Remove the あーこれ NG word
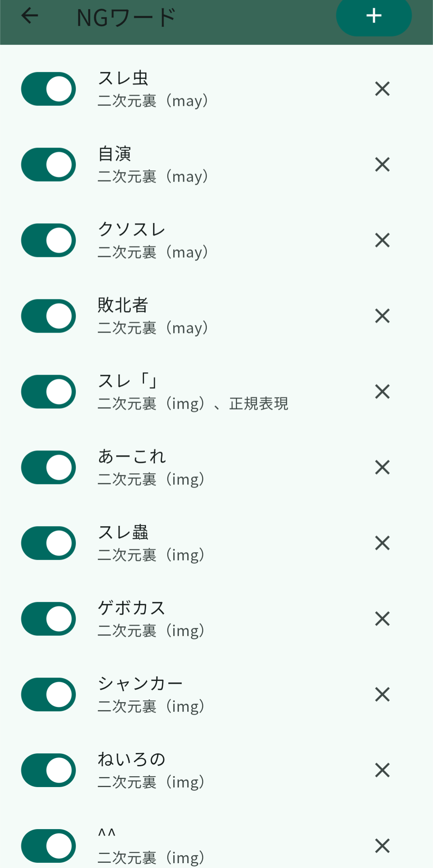The image size is (433, 868). tap(382, 467)
